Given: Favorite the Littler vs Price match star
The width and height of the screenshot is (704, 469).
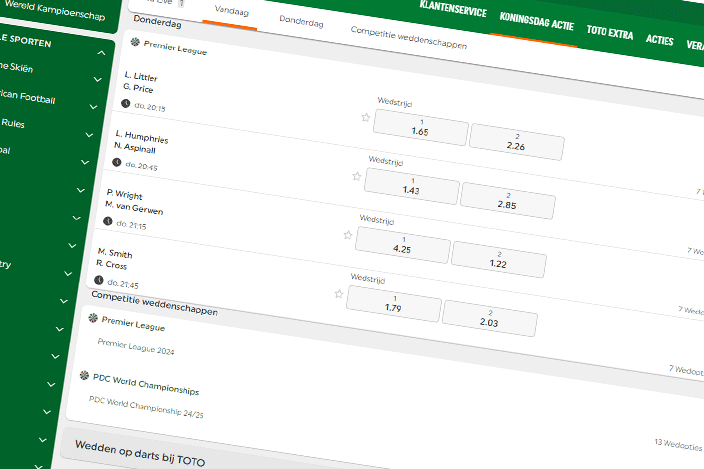Looking at the screenshot, I should [366, 118].
